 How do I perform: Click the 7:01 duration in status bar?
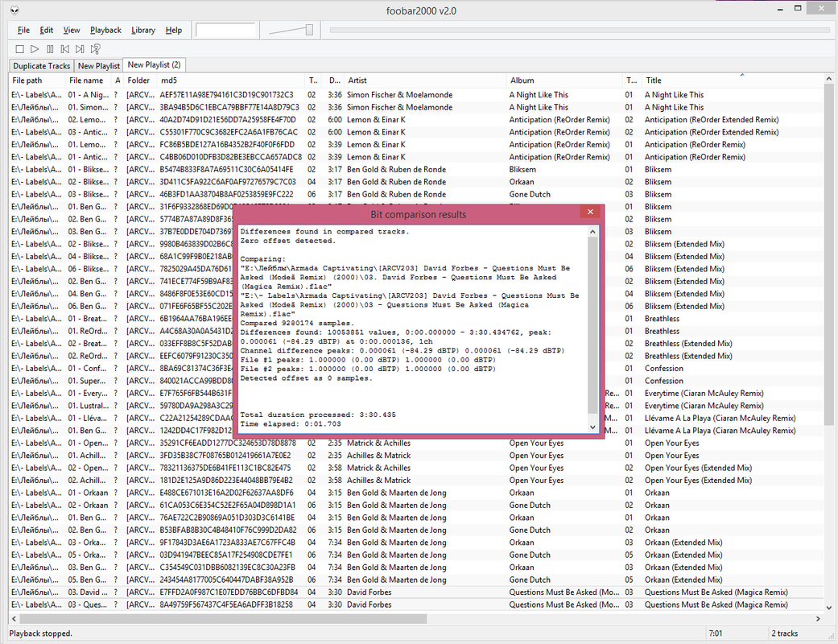pos(716,634)
